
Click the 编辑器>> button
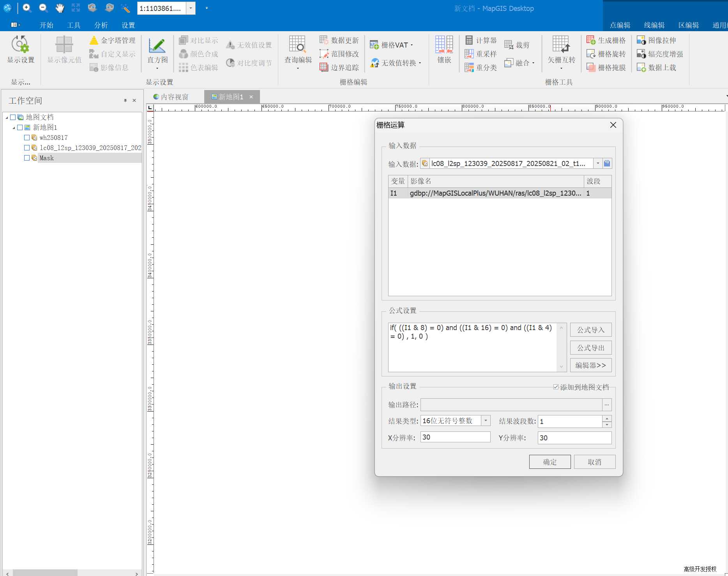click(591, 365)
